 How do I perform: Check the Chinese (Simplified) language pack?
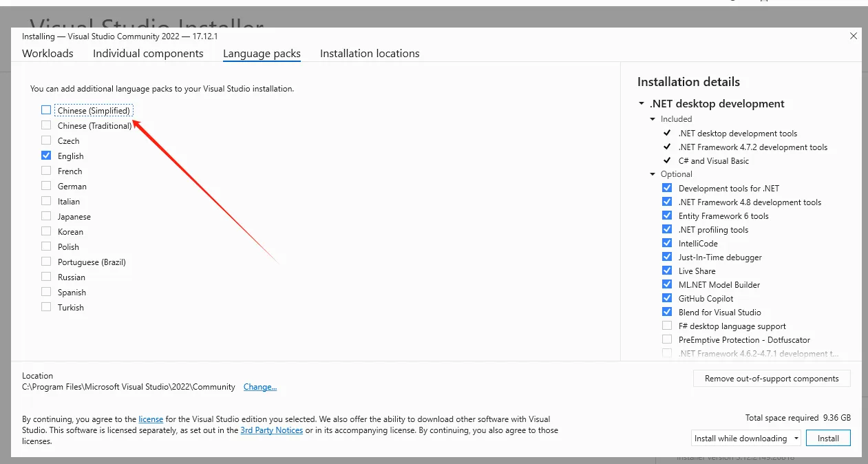(46, 110)
